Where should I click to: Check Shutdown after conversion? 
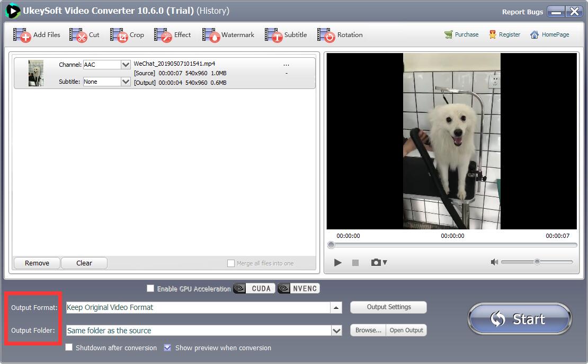[69, 348]
